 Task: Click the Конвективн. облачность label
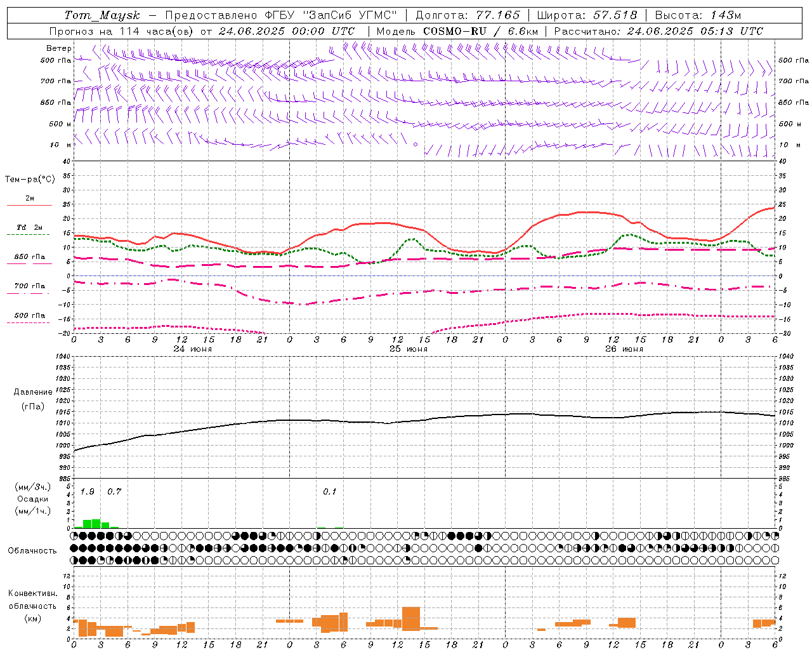click(x=32, y=600)
